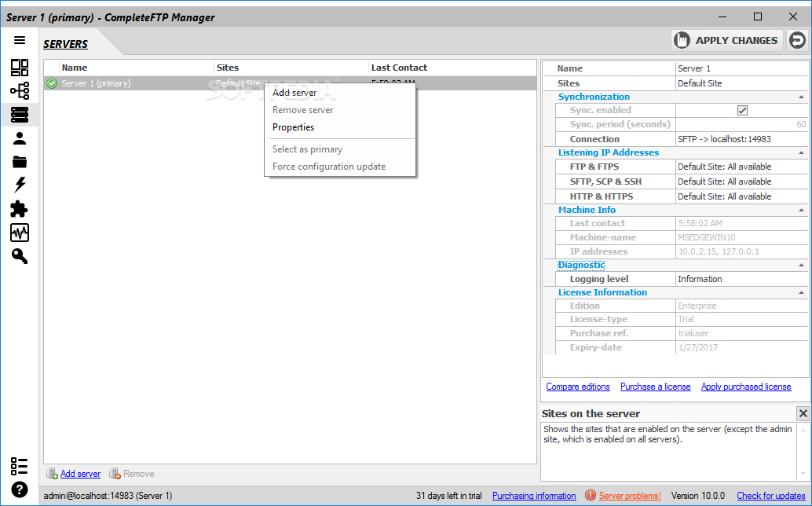
Task: Click the HTTP & HTTPS listening value
Action: pos(741,196)
